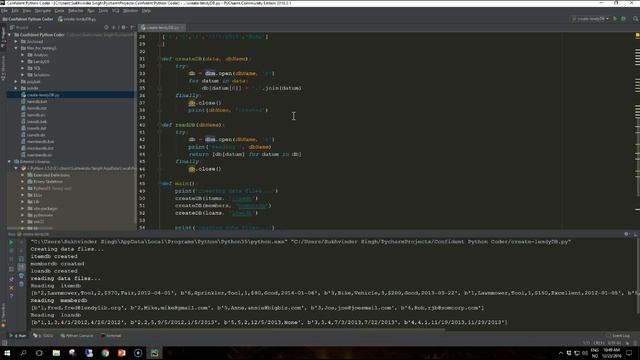Open the run configuration dropdown
This screenshot has width=640, height=360.
(590, 19)
